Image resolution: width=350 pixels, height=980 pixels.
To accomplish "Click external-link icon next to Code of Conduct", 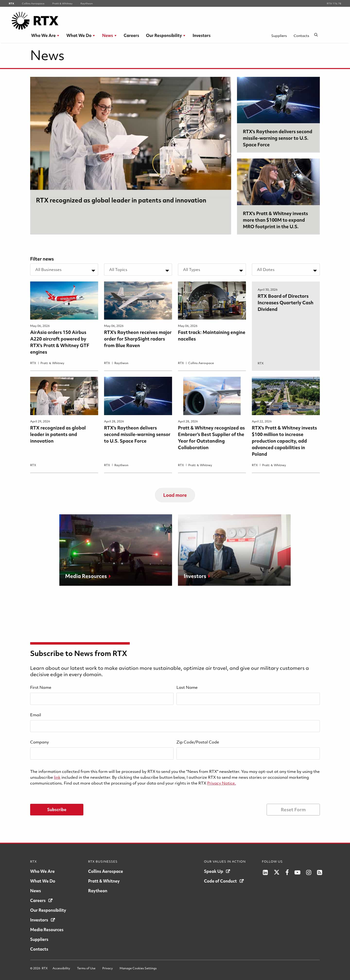I will 242,881.
